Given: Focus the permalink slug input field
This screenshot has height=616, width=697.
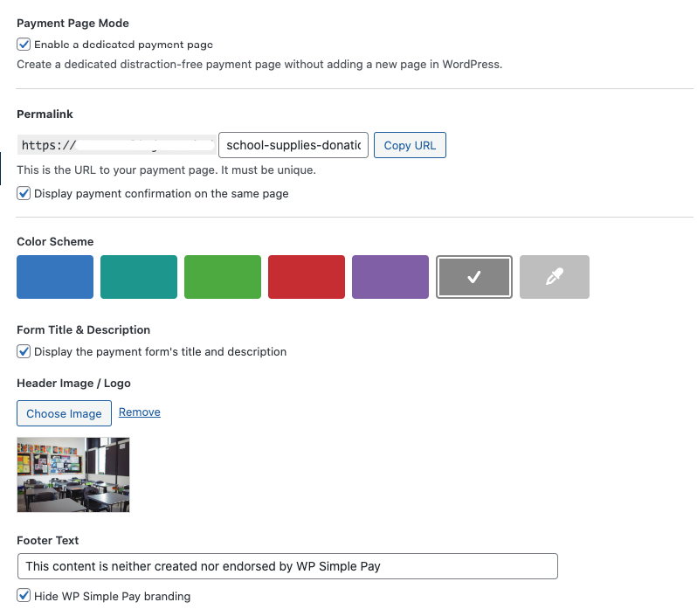Looking at the screenshot, I should 293,145.
